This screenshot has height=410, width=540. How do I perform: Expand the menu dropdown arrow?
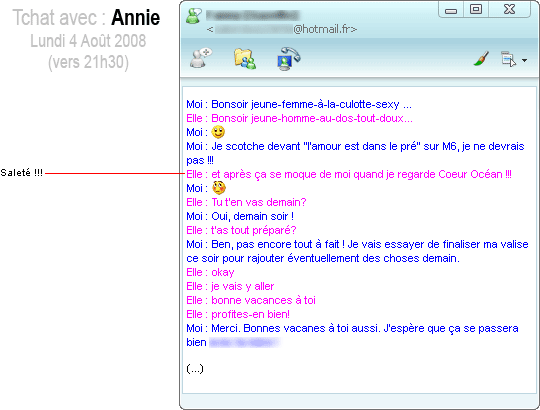(524, 60)
